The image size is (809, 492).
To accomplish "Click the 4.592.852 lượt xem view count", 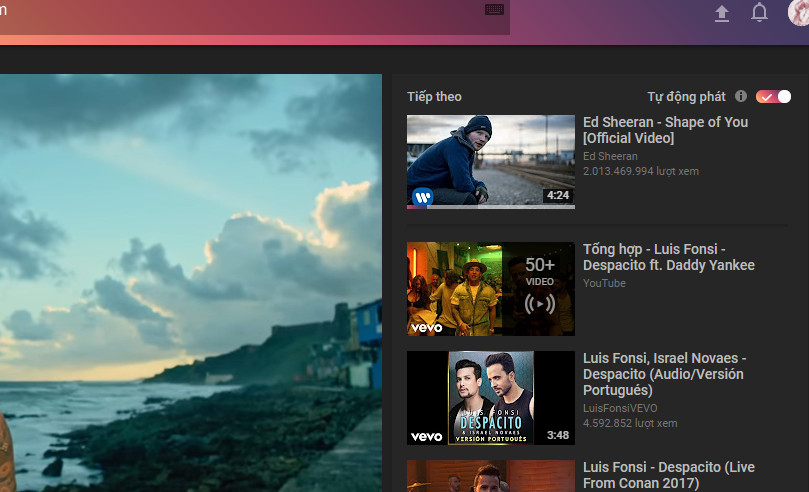I will click(x=630, y=423).
